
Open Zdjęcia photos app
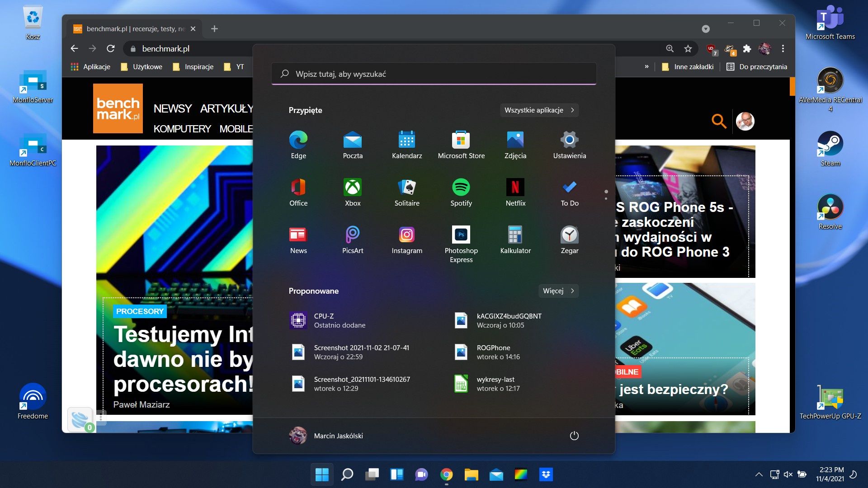[x=515, y=145]
